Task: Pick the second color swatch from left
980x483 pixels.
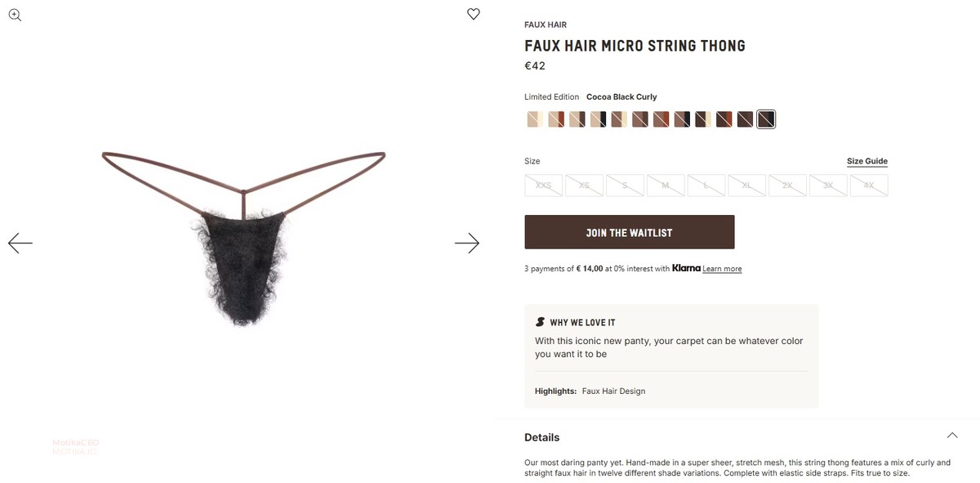Action: coord(556,119)
